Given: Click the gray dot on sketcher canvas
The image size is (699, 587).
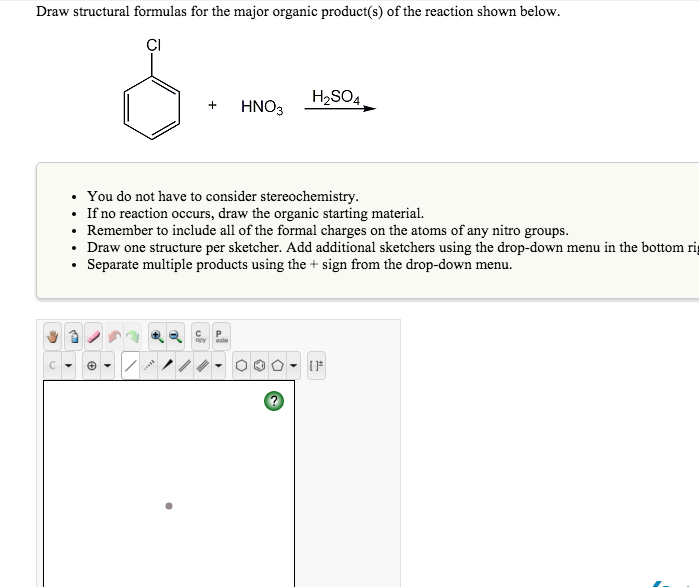Looking at the screenshot, I should point(169,506).
